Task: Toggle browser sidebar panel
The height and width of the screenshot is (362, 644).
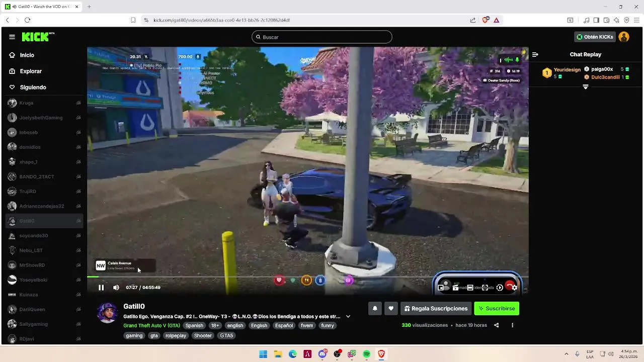Action: 596,20
